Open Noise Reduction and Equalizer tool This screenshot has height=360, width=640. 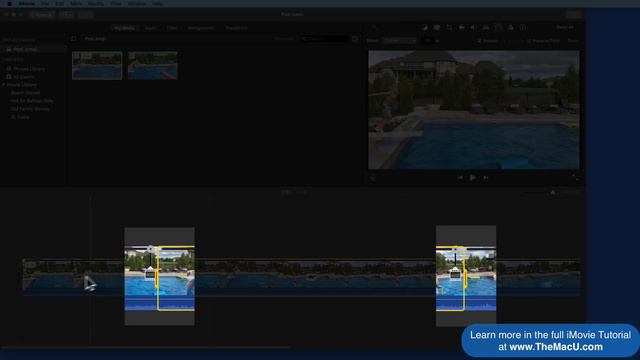(x=486, y=27)
